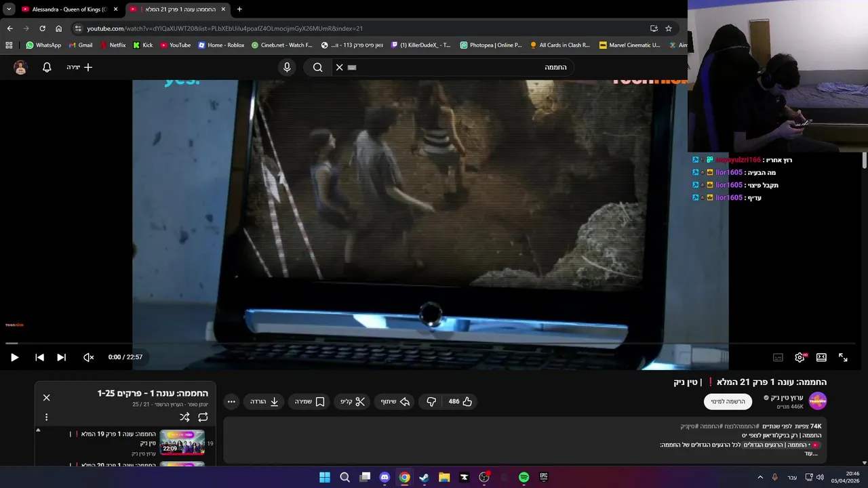Go to the browser home page
This screenshot has width=868, height=488.
point(58,28)
